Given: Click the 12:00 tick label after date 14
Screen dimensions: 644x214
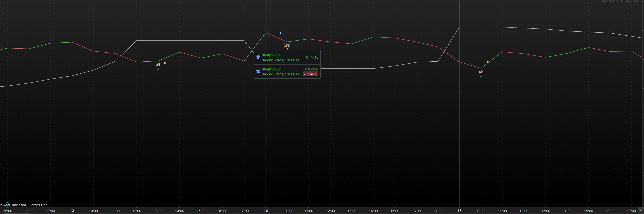Looking at the screenshot, I should (330, 211).
